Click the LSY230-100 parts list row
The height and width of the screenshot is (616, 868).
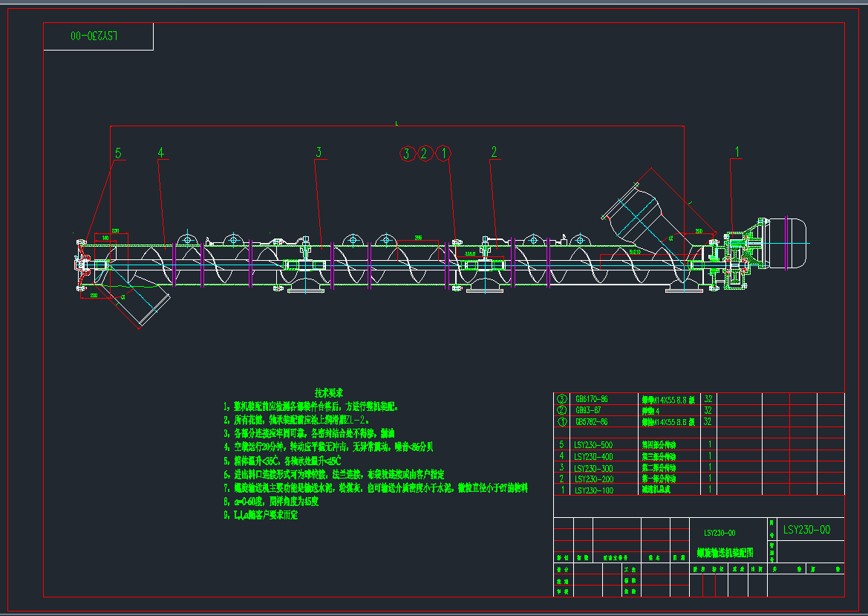pyautogui.click(x=594, y=490)
